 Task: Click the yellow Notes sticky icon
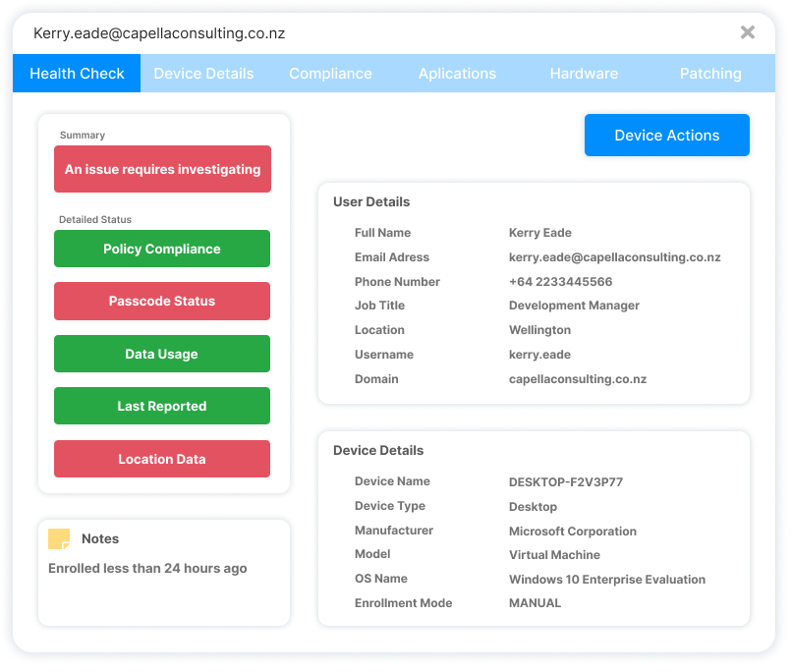(x=59, y=538)
